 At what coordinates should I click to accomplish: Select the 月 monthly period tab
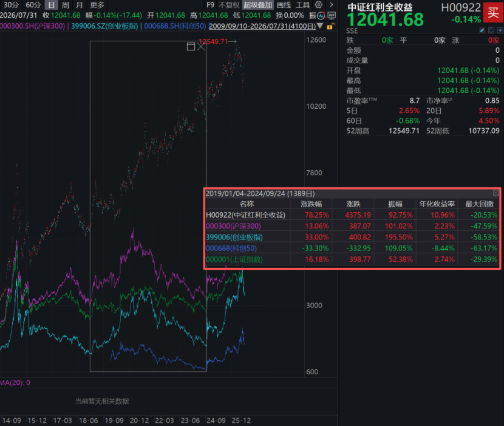(x=80, y=5)
